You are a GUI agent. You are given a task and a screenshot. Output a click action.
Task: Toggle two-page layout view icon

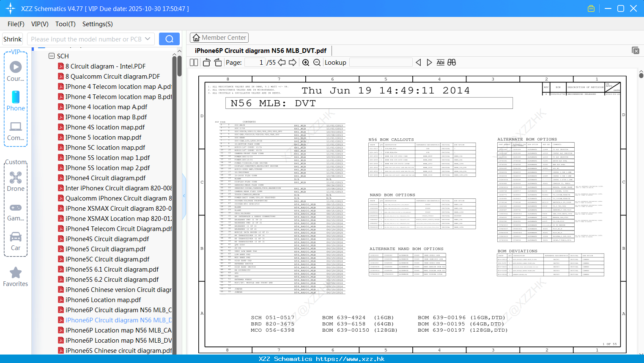[194, 62]
